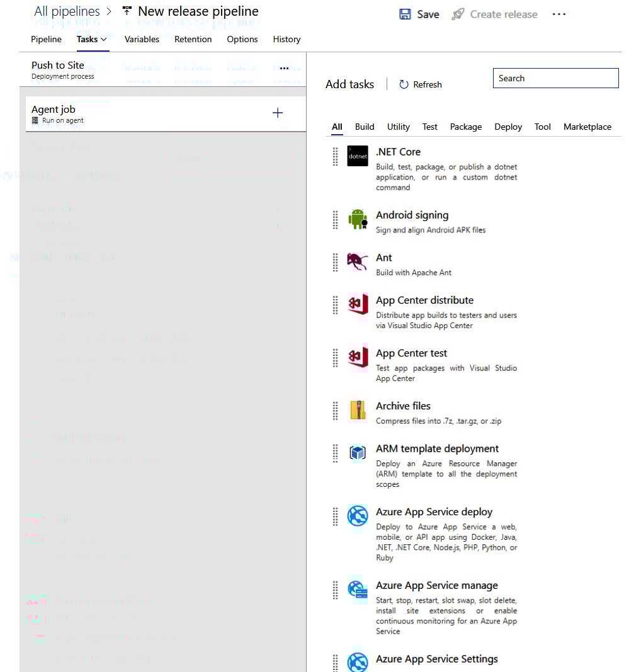Screen dimensions: 641x672
Task: Select the .NET Core dotnet icon
Action: pos(358,156)
